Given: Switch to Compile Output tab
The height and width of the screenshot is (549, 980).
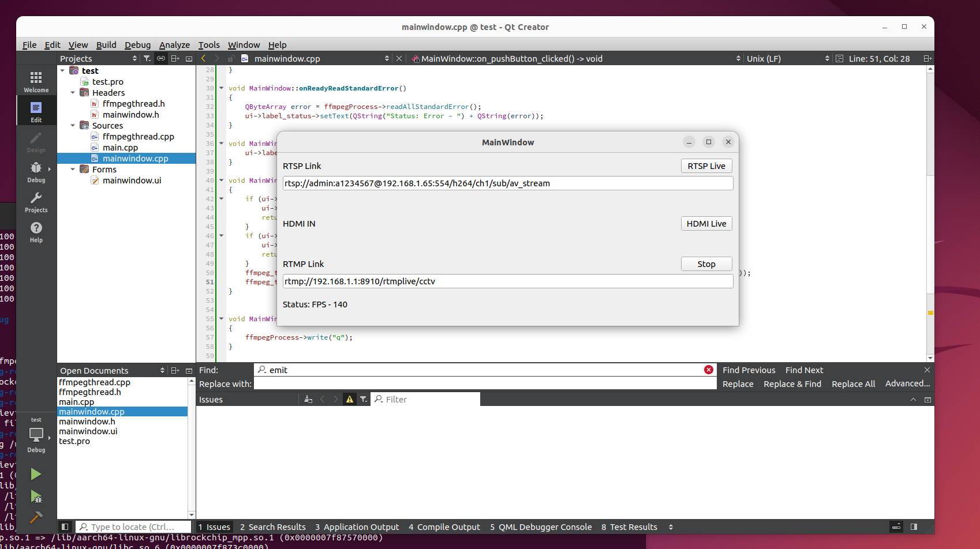Looking at the screenshot, I should [x=444, y=527].
